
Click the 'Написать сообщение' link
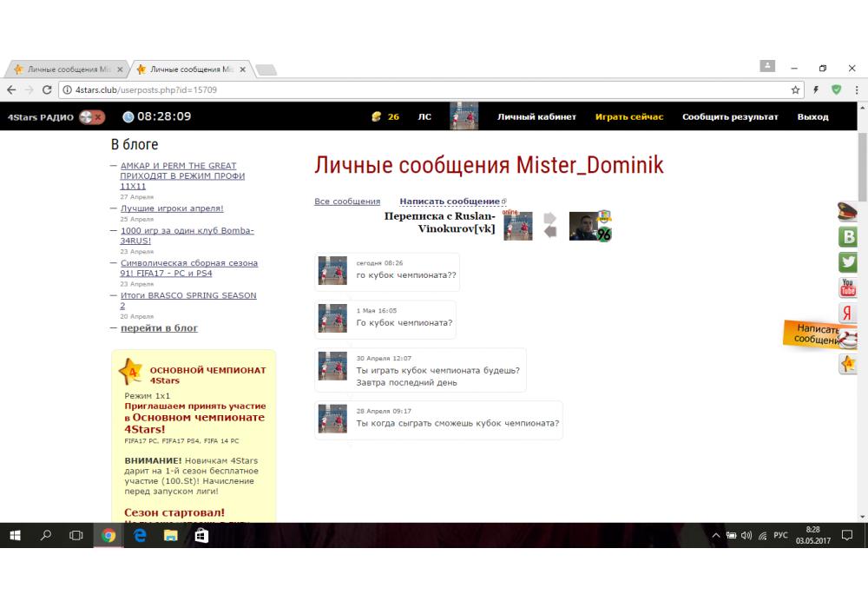coord(450,202)
